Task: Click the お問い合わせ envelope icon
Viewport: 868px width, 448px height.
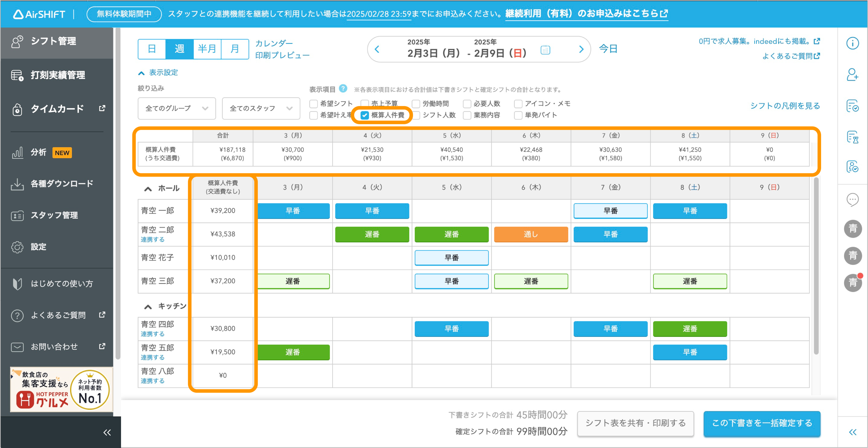Action: click(x=17, y=347)
